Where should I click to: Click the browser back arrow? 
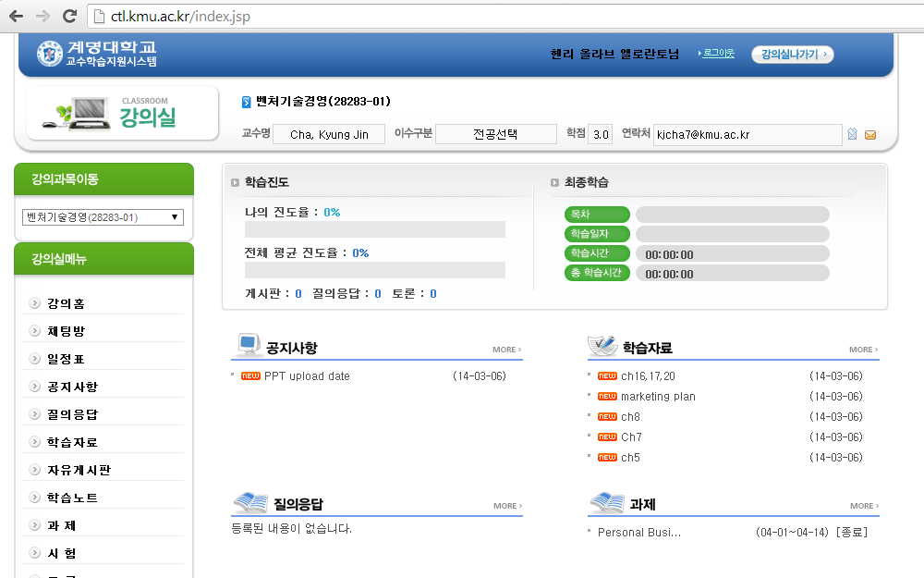(16, 16)
